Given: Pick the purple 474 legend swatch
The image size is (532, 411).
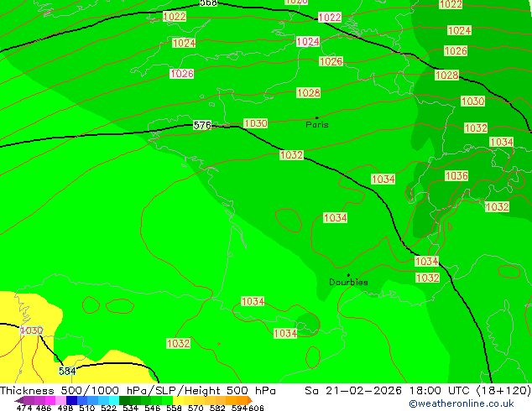Looking at the screenshot, I should pos(29,400).
